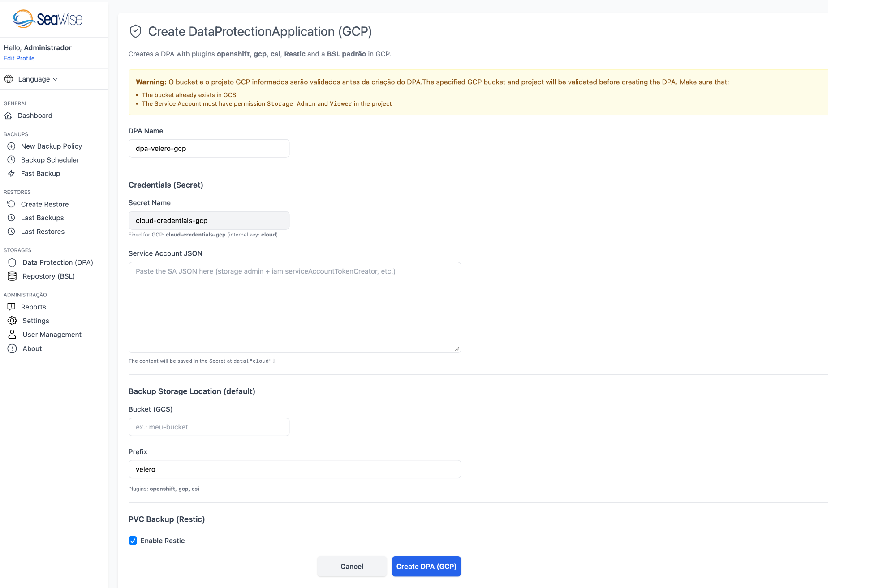Click the Service Account JSON textarea
The height and width of the screenshot is (588, 896).
pos(294,308)
